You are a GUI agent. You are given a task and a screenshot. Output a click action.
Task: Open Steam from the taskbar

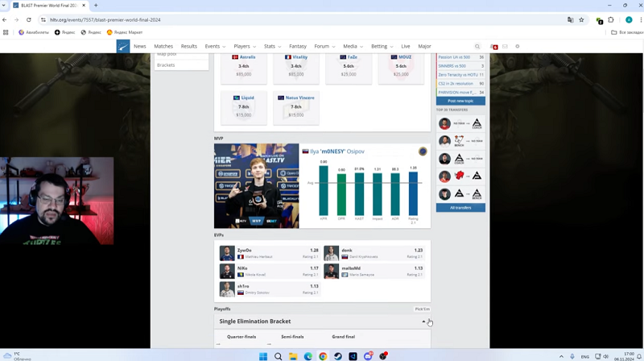click(x=337, y=356)
